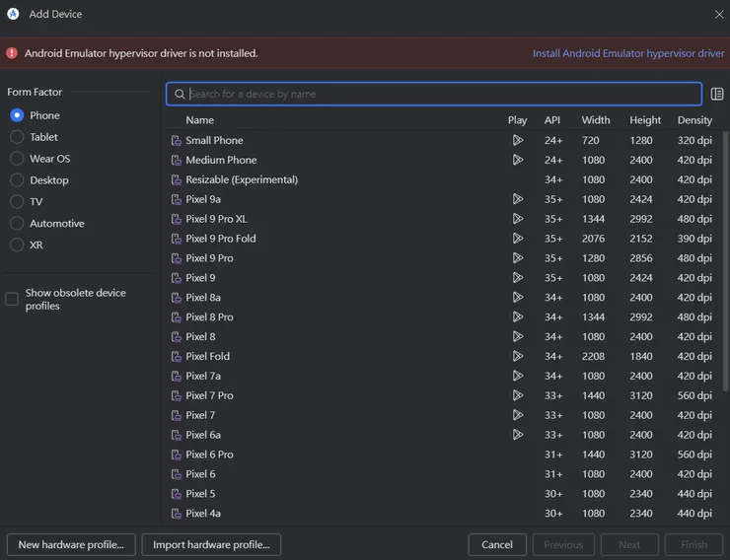Click the device icon next to Small Phone

coord(177,140)
